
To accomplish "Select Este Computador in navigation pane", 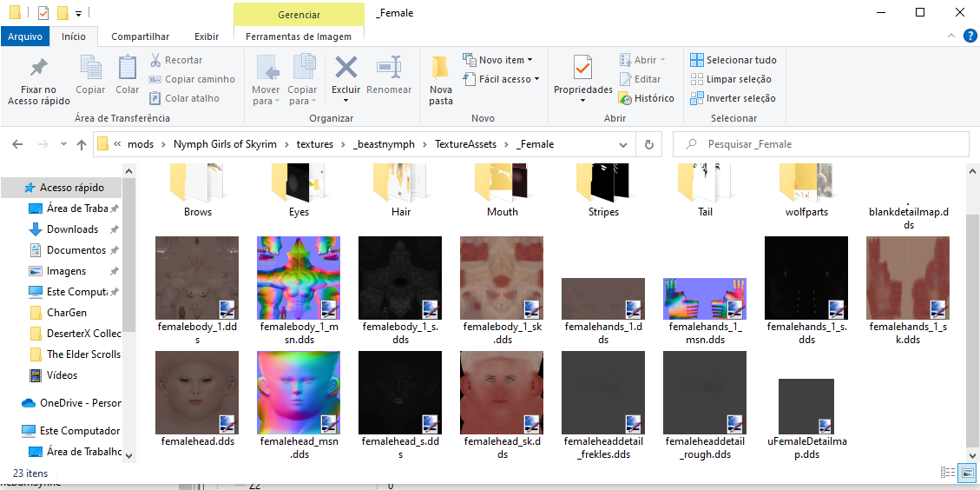I will pos(70,431).
